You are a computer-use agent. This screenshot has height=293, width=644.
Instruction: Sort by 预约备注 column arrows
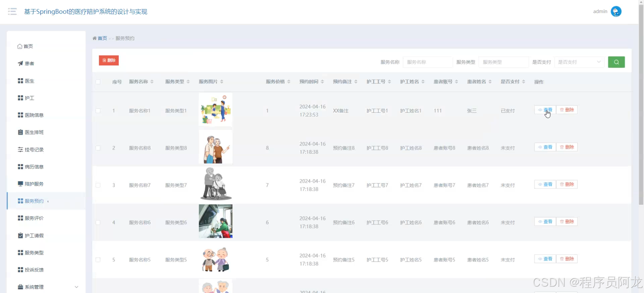[356, 82]
